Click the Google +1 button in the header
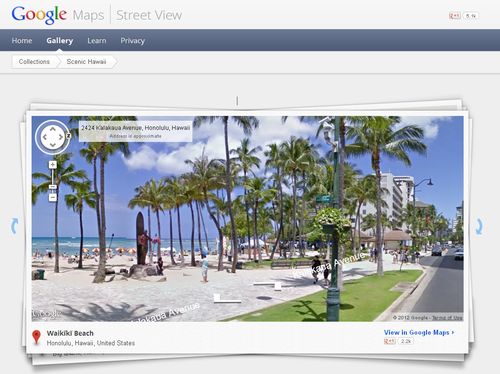Image resolution: width=500 pixels, height=374 pixels. 455,15
